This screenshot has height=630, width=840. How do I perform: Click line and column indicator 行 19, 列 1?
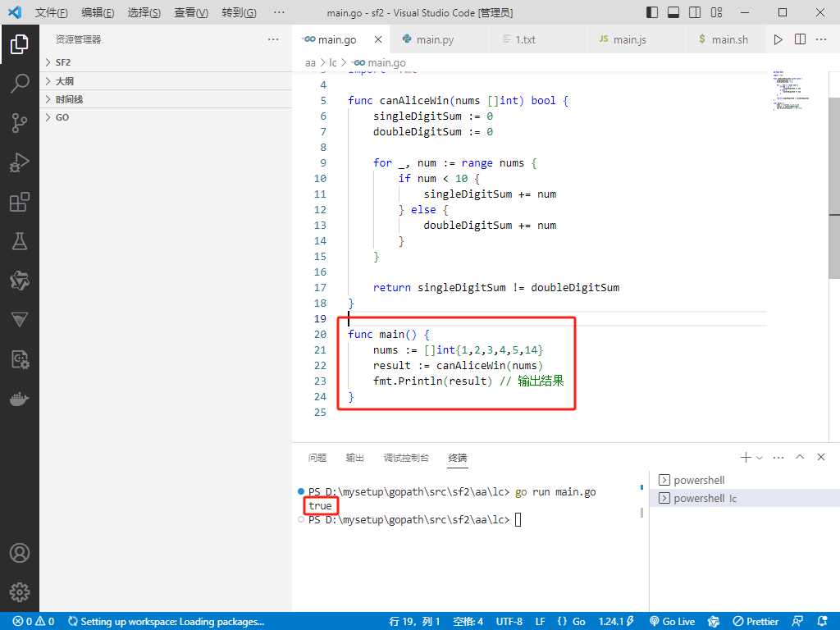click(x=414, y=622)
